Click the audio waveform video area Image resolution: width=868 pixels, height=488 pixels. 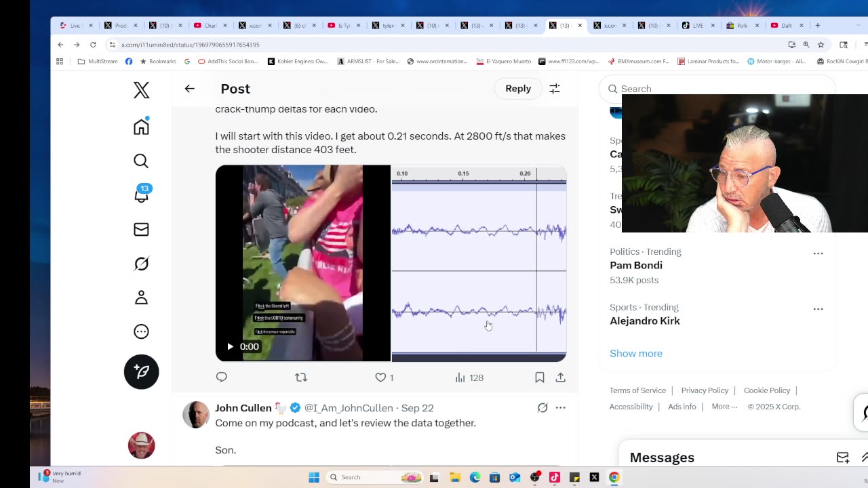(479, 263)
